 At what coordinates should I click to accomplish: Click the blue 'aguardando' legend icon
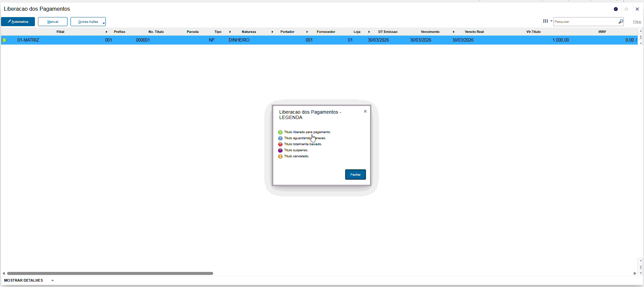click(280, 138)
